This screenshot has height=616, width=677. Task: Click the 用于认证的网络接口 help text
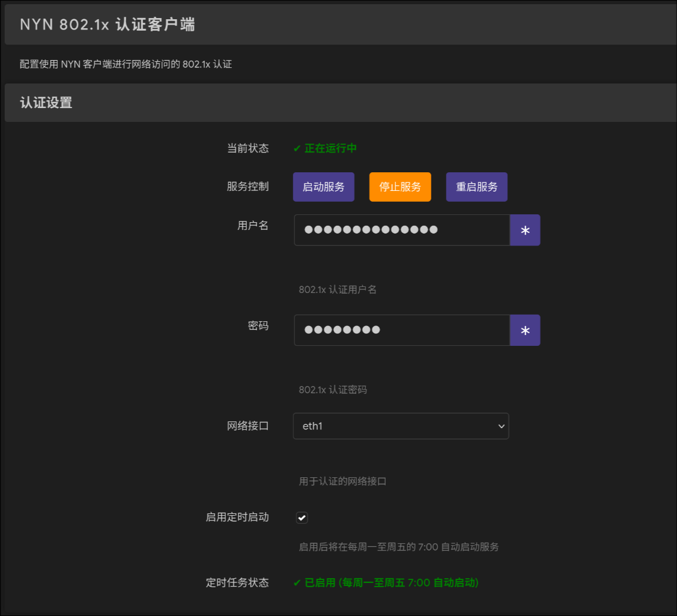point(342,482)
